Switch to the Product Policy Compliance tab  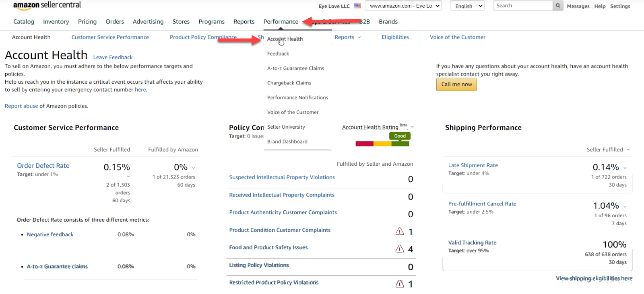coord(203,37)
